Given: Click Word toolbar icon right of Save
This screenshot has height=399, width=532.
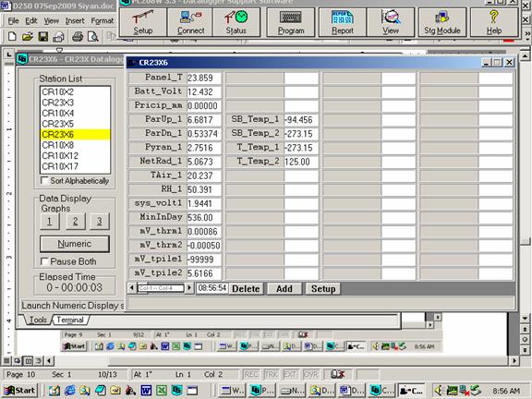Looking at the screenshot, I should pyautogui.click(x=59, y=36).
